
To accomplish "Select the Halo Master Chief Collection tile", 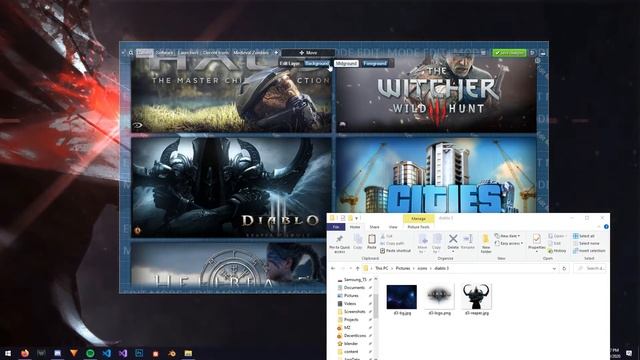I will (231, 95).
